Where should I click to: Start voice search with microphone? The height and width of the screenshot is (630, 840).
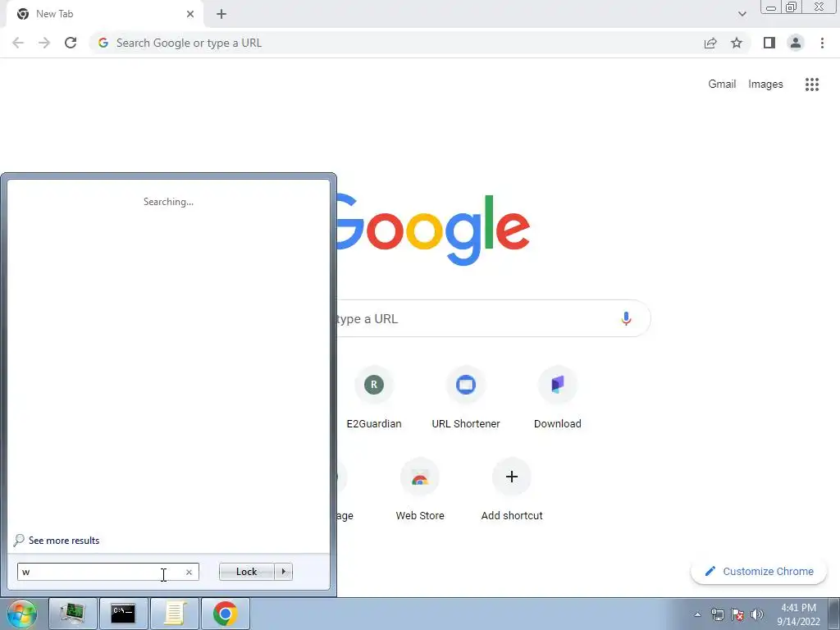626,319
